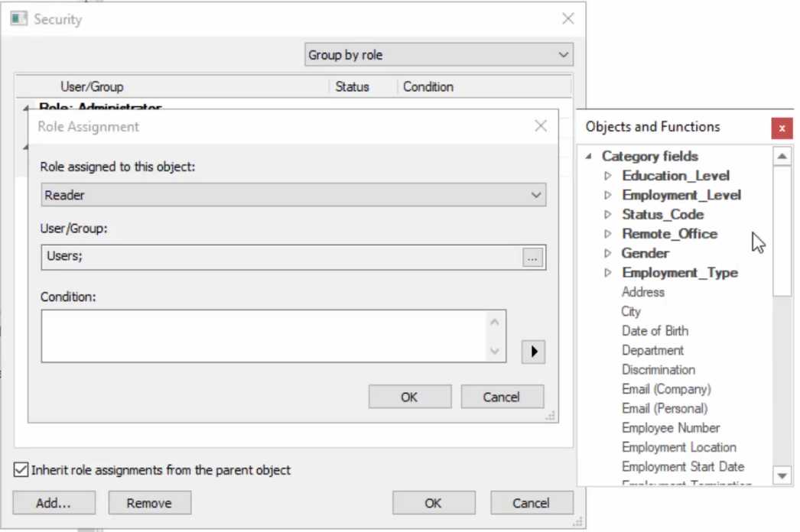This screenshot has height=532, width=800.
Task: Click Cancel in the Role Assignment dialog
Action: click(x=502, y=397)
